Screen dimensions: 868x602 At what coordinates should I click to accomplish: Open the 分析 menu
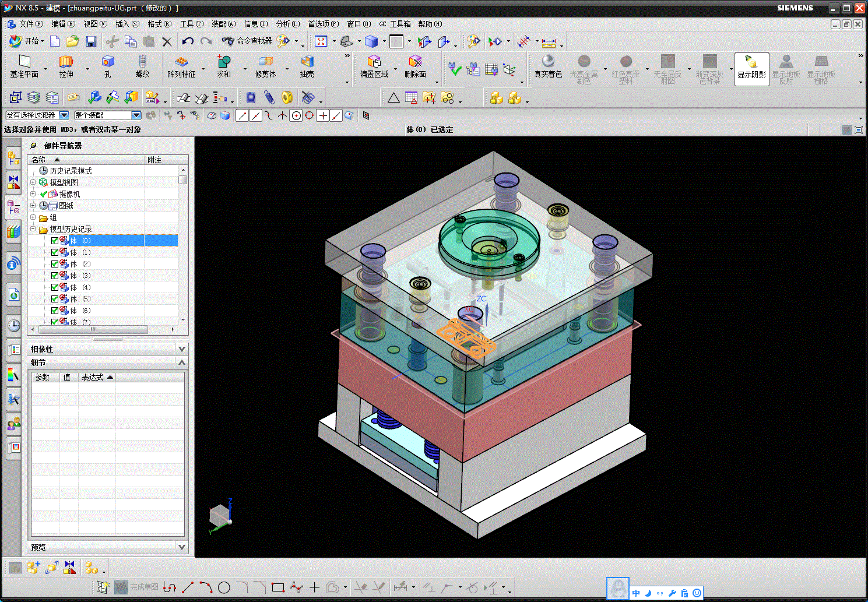pyautogui.click(x=287, y=24)
